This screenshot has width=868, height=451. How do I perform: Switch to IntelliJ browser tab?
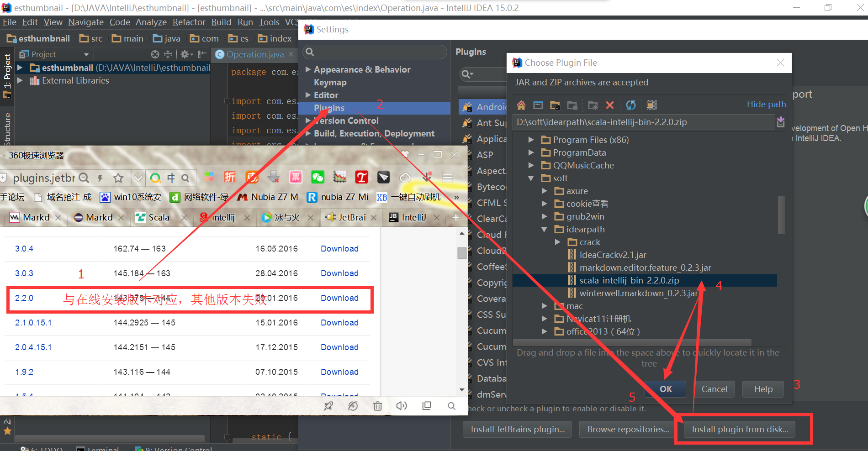point(414,218)
